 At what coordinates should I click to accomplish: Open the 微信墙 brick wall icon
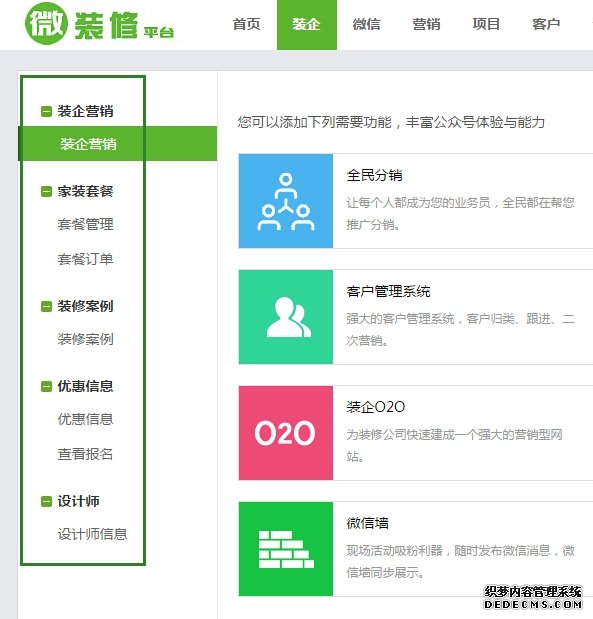286,549
